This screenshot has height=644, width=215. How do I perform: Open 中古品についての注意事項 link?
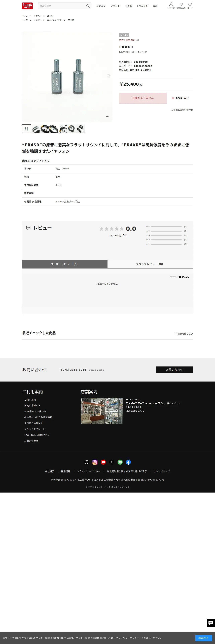38,417
